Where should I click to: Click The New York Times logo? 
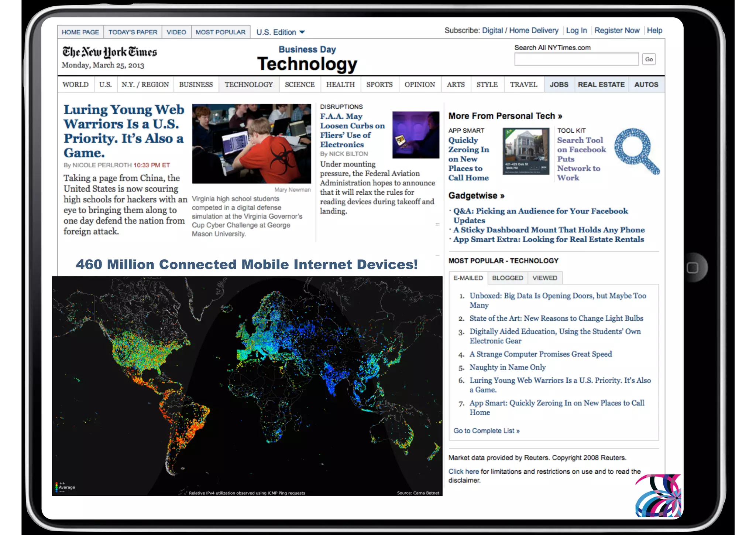[110, 52]
